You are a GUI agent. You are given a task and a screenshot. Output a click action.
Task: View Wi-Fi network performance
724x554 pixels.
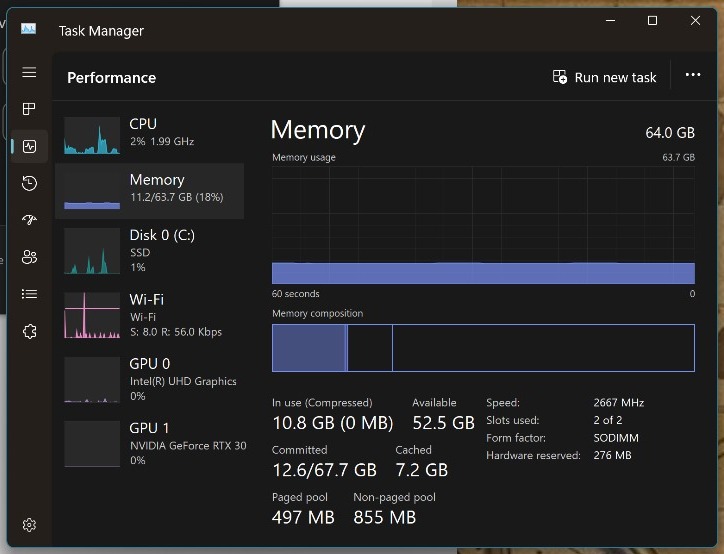[x=150, y=315]
